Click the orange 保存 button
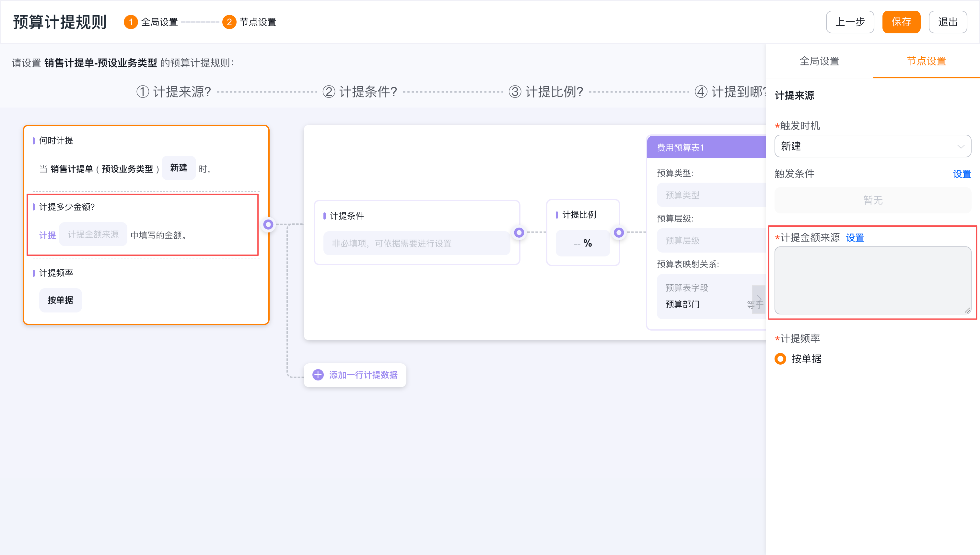Screen dimensions: 980x555 (x=901, y=22)
